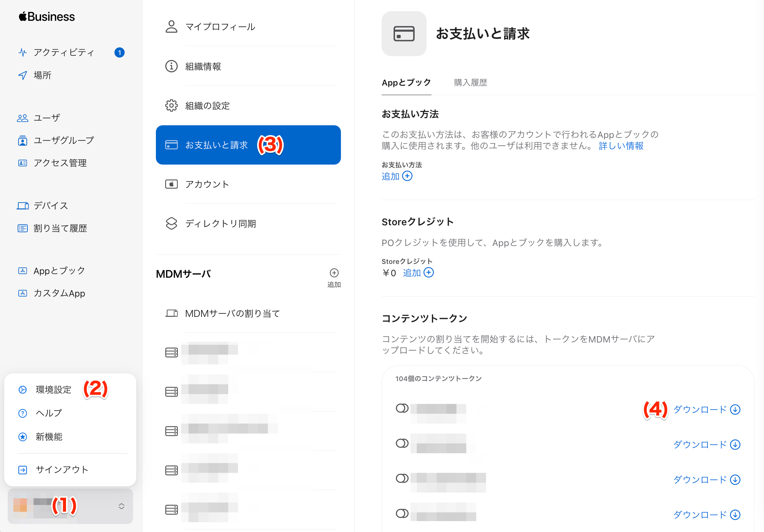Click the 環境設定 gear icon
The image size is (764, 532).
[x=22, y=390]
